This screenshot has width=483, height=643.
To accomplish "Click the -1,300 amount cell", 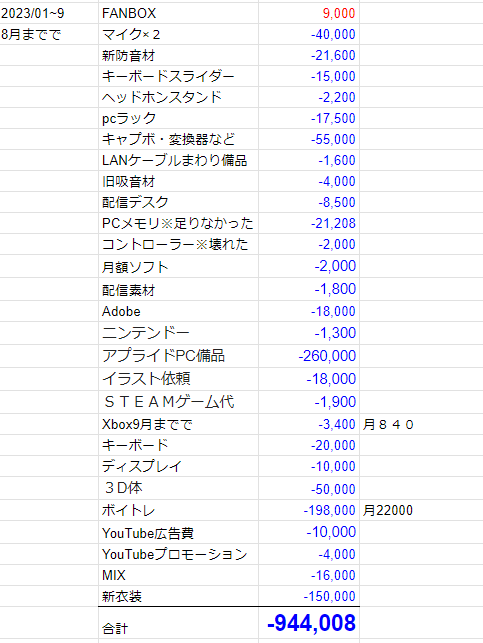I will click(309, 333).
